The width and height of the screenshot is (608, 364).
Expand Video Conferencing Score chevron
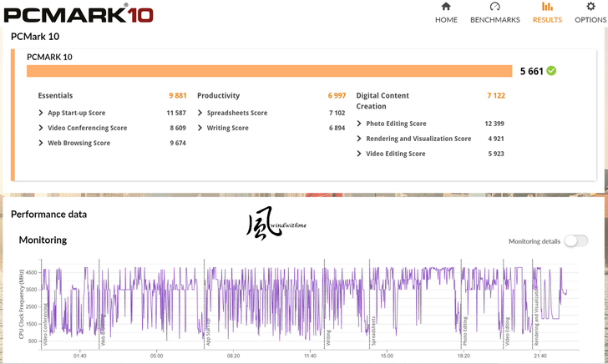pyautogui.click(x=41, y=128)
